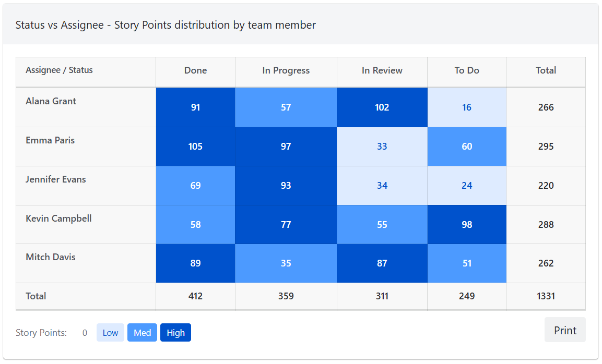Open Alana Grant's In Review cell 102
Viewport: 602px width, 364px height.
[382, 107]
